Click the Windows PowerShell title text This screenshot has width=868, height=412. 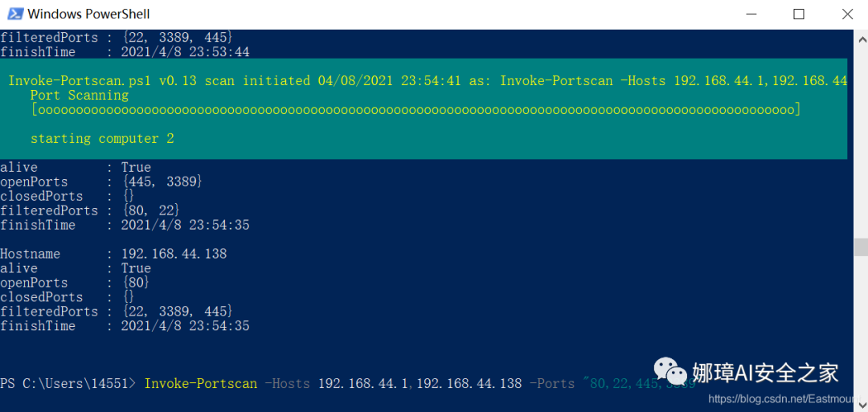[88, 14]
